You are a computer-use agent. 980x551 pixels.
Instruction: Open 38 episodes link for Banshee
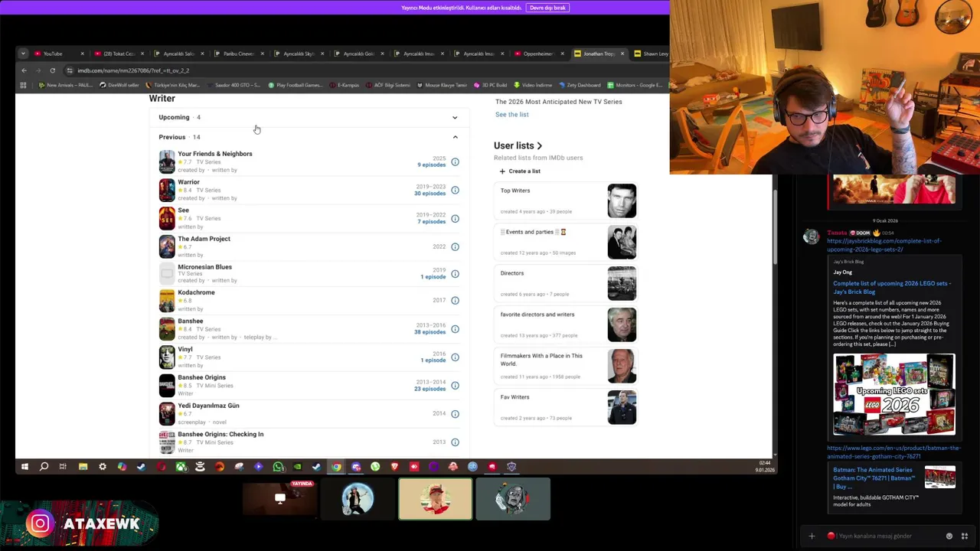click(x=430, y=332)
